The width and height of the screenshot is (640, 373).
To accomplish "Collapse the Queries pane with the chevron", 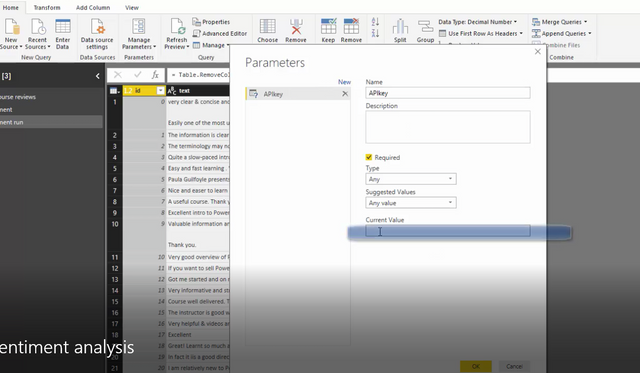I will tap(98, 76).
